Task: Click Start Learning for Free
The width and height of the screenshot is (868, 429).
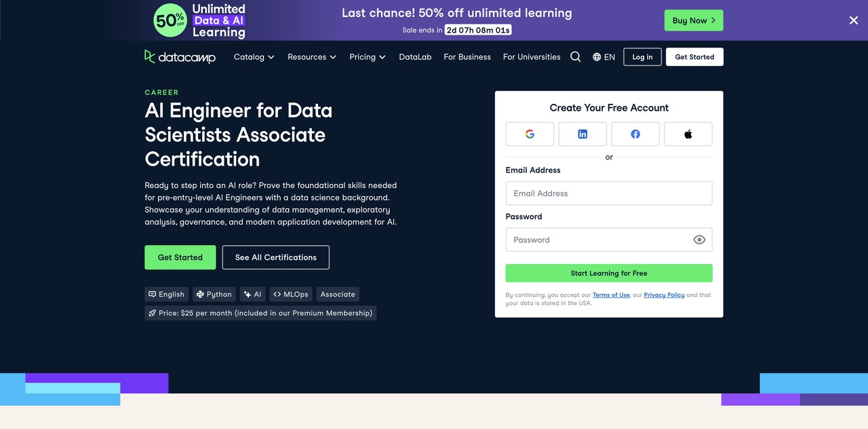Action: 609,273
